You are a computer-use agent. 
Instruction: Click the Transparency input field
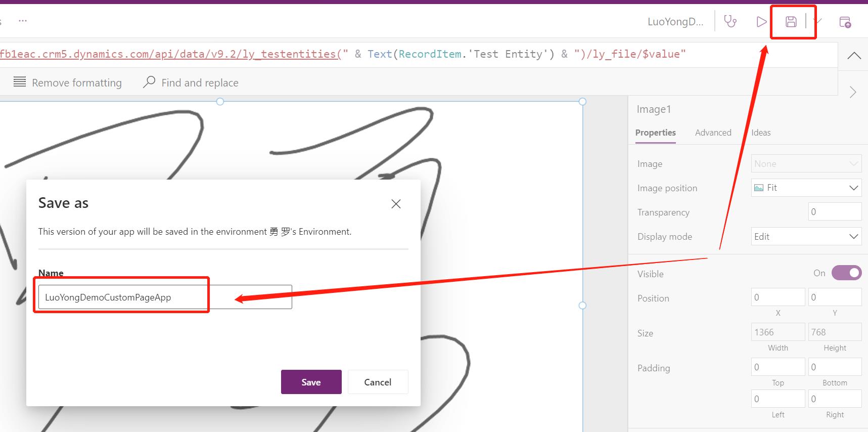tap(835, 211)
